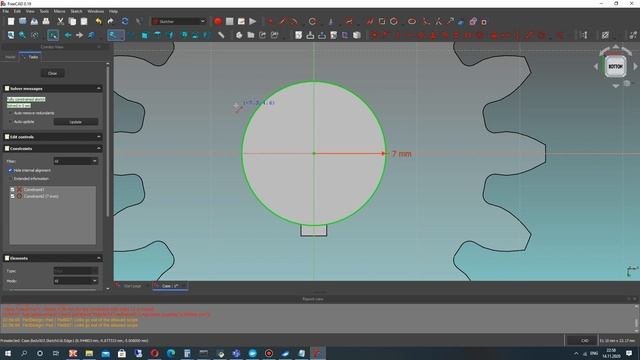Select the Tasks tab in Combo View

pos(30,57)
